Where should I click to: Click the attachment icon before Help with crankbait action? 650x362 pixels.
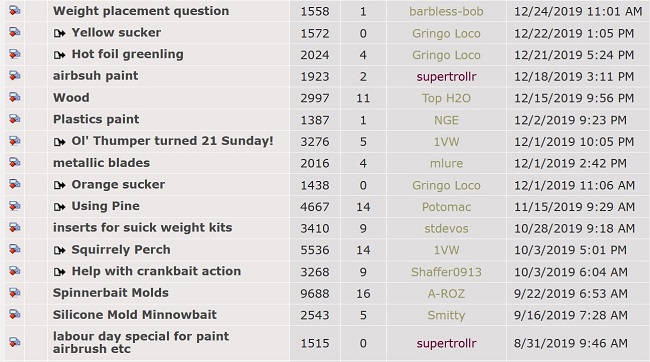click(60, 272)
